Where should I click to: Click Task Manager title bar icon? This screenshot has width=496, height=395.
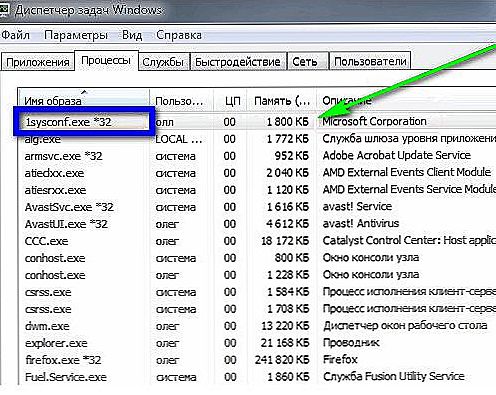(x=4, y=10)
